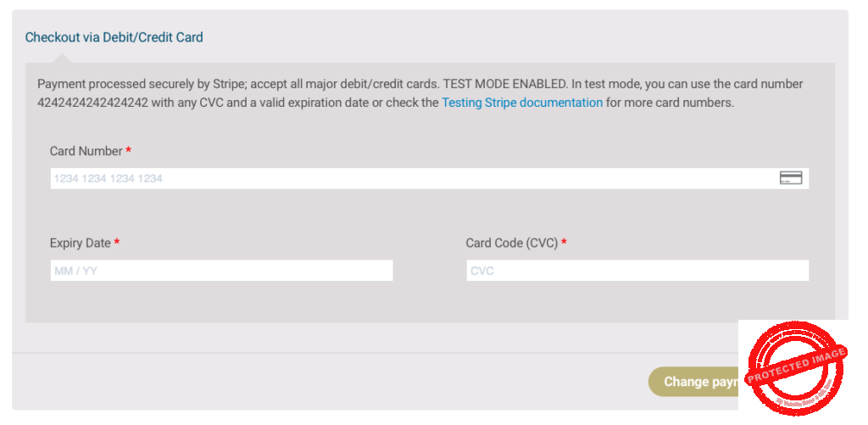
Task: Open the Testing Stripe documentation link
Action: pyautogui.click(x=522, y=103)
